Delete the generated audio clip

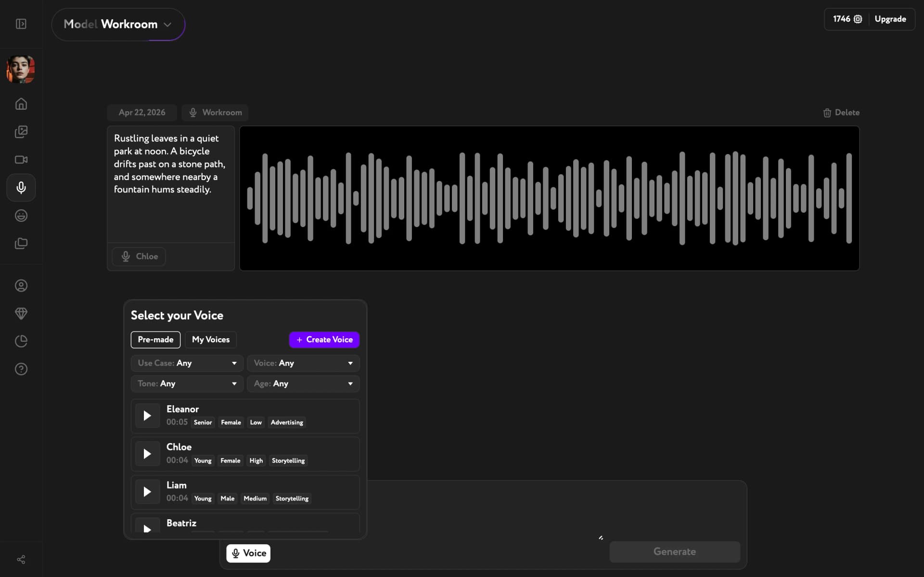841,112
